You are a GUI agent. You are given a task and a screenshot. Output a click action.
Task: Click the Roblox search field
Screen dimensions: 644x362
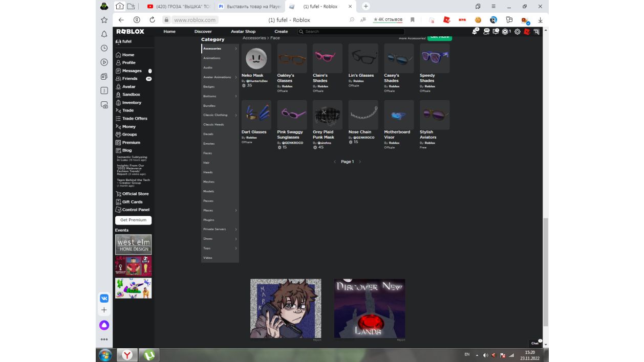[x=351, y=32]
